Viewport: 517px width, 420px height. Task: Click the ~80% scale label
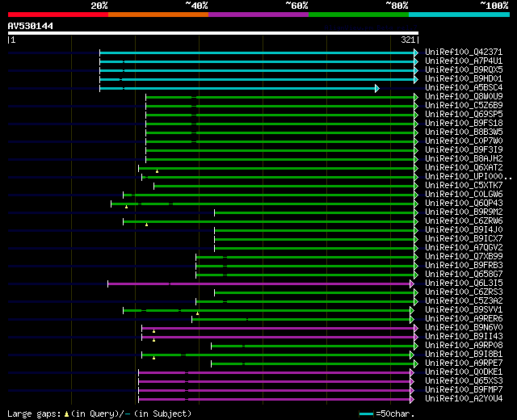(397, 6)
